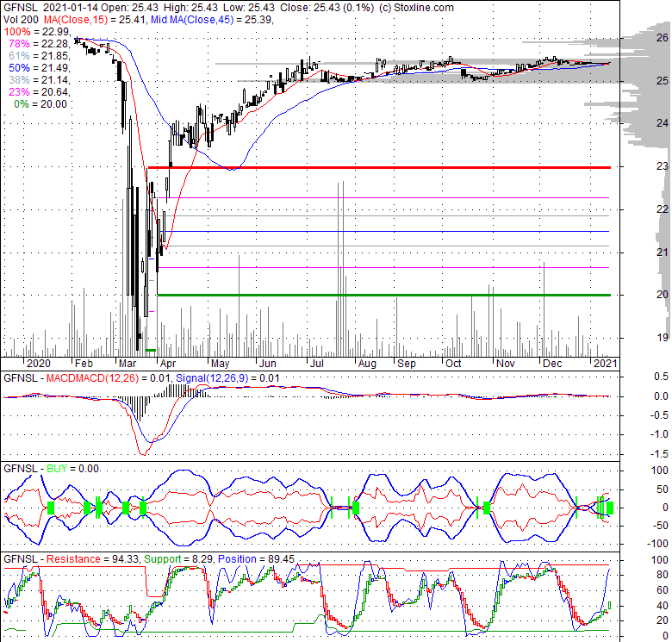Click the 78% = 22.28 Fibonacci label

click(39, 44)
